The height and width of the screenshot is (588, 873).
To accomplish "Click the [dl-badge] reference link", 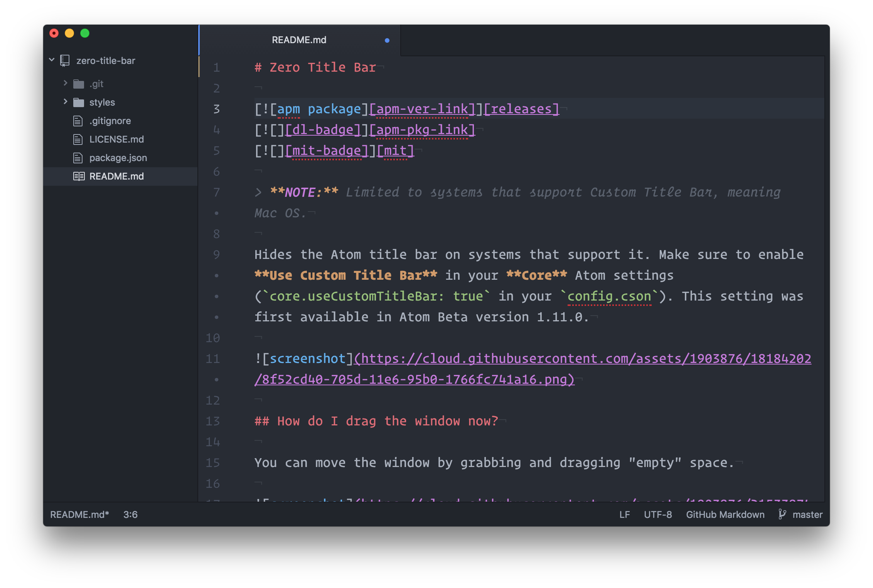I will point(323,130).
